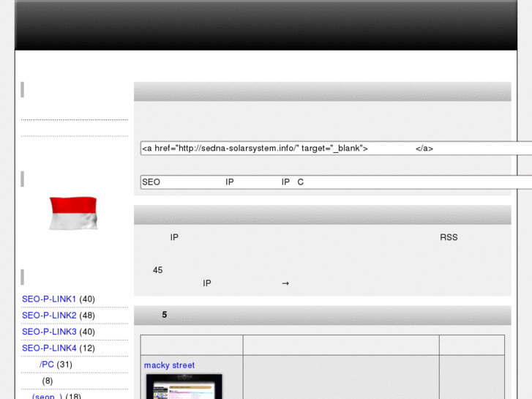Select the anchor tag HTML code field
The height and width of the screenshot is (399, 532).
[x=336, y=149]
